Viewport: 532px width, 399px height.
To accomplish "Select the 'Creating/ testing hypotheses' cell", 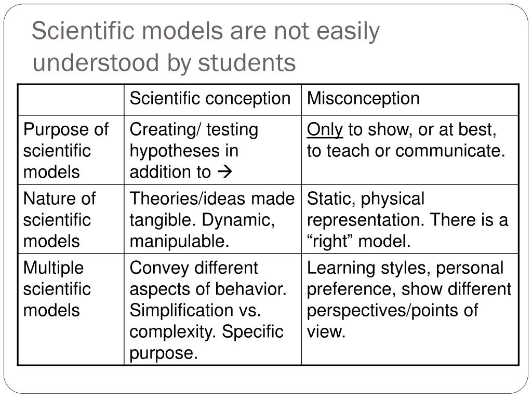I will pos(212,150).
